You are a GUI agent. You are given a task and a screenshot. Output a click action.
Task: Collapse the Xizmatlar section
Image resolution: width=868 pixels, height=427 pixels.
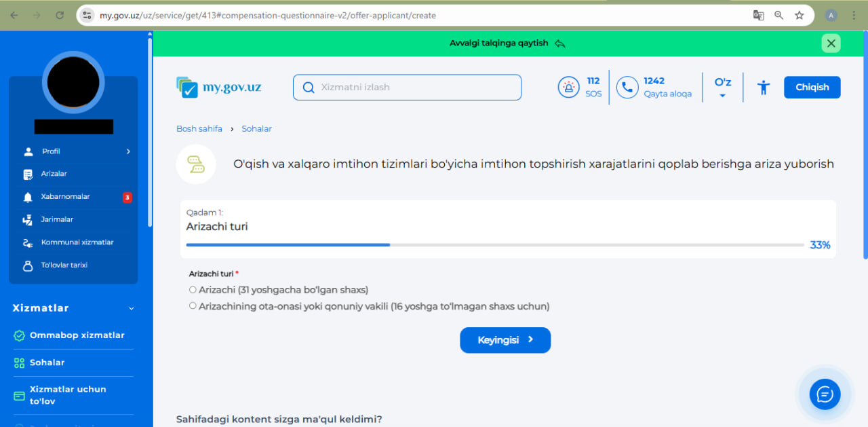point(132,309)
